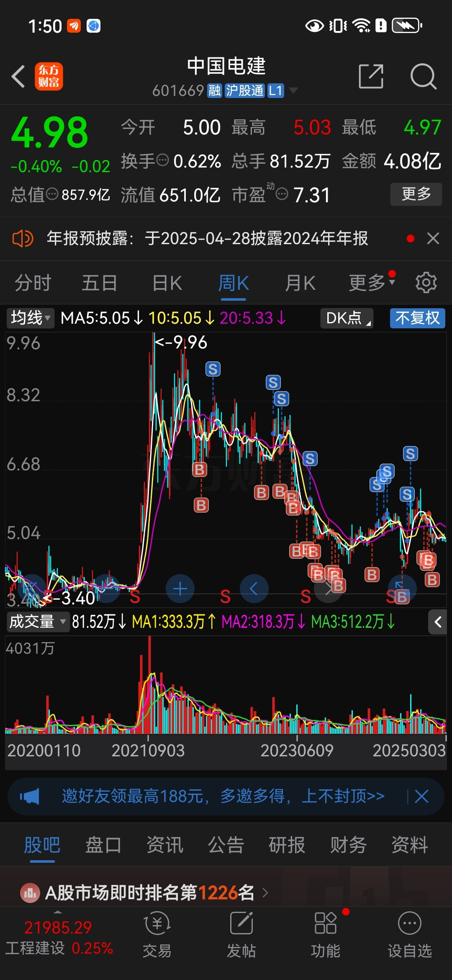Close the invite friends banner
452x980 pixels.
[421, 796]
